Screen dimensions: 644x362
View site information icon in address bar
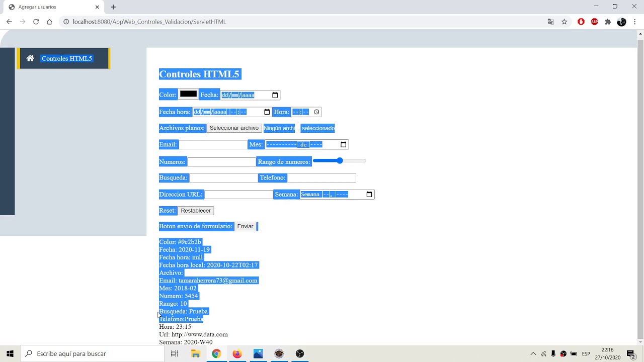pos(66,22)
